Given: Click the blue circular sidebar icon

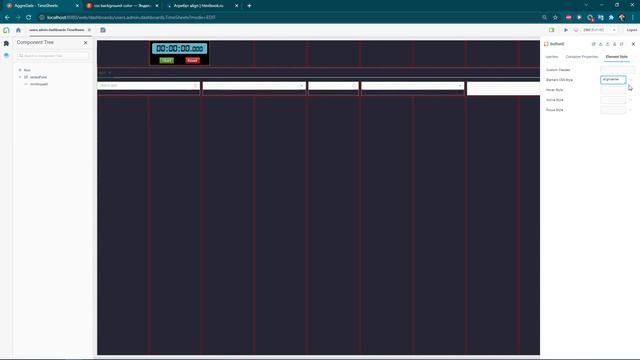Looking at the screenshot, I should 6,55.
